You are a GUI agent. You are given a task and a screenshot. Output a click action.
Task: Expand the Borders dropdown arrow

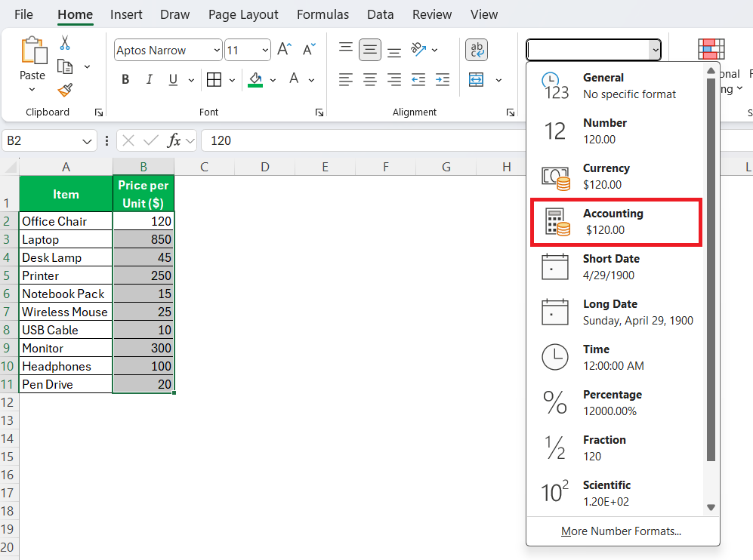click(x=232, y=80)
